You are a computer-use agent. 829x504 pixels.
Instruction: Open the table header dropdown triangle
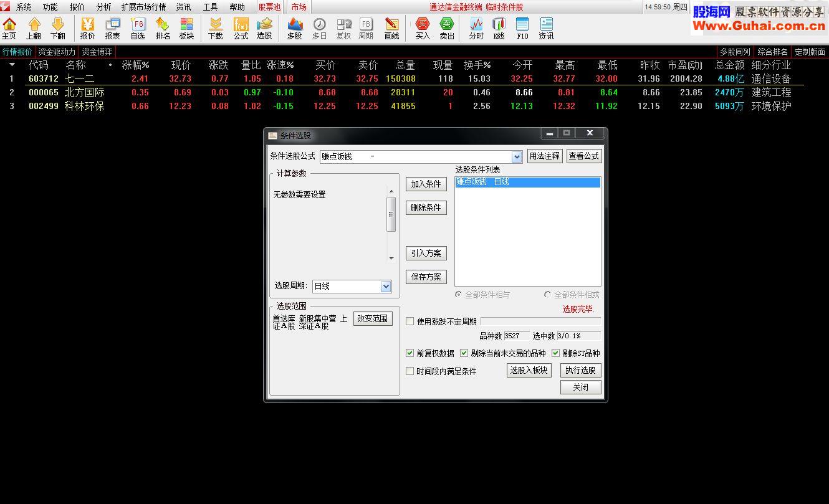[12, 65]
